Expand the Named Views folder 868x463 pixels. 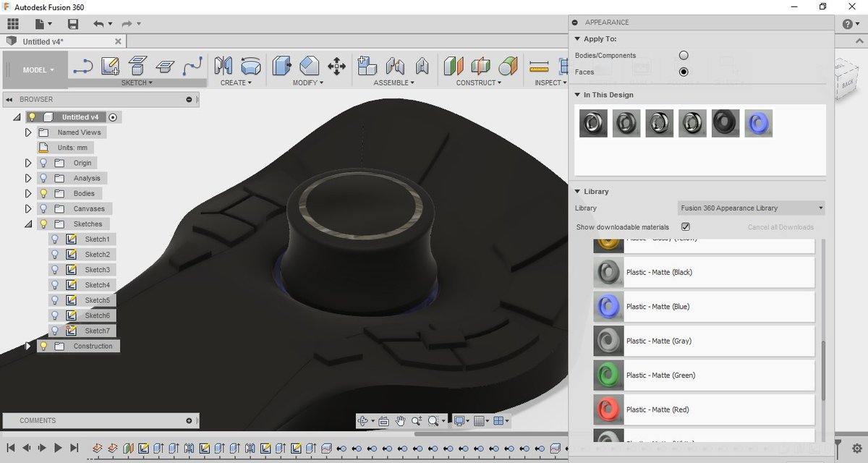28,132
